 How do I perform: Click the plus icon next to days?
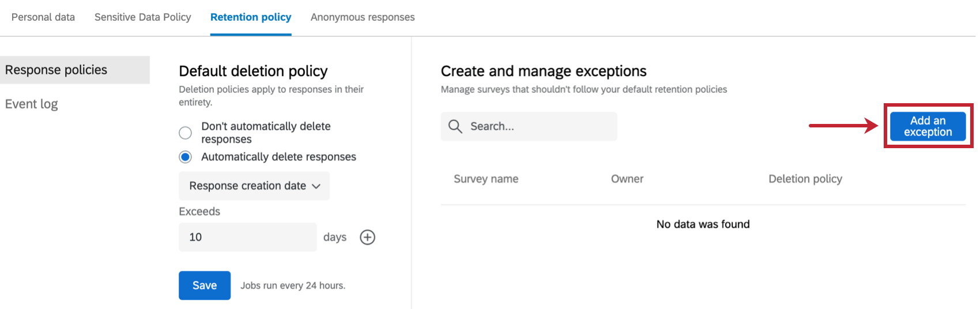click(x=367, y=237)
